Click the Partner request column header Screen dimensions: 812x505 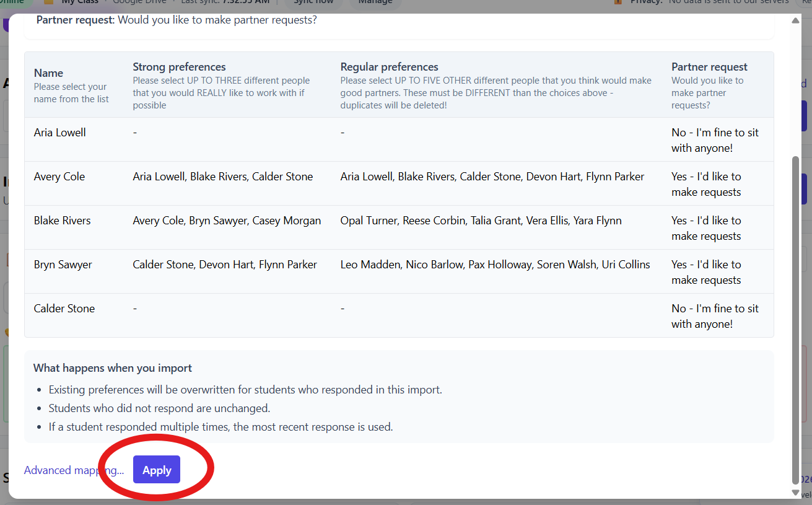click(x=709, y=67)
